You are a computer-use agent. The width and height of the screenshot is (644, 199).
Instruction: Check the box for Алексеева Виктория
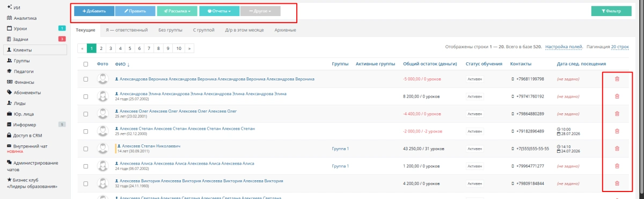coord(86,183)
